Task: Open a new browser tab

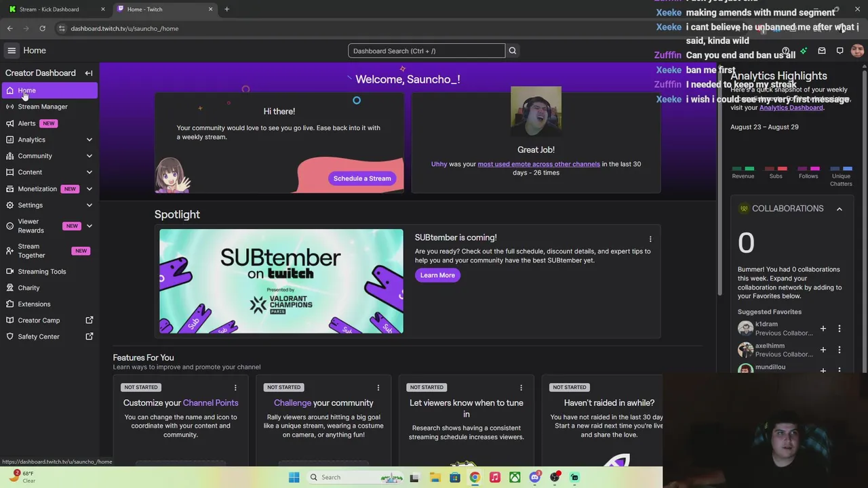Action: pyautogui.click(x=226, y=9)
